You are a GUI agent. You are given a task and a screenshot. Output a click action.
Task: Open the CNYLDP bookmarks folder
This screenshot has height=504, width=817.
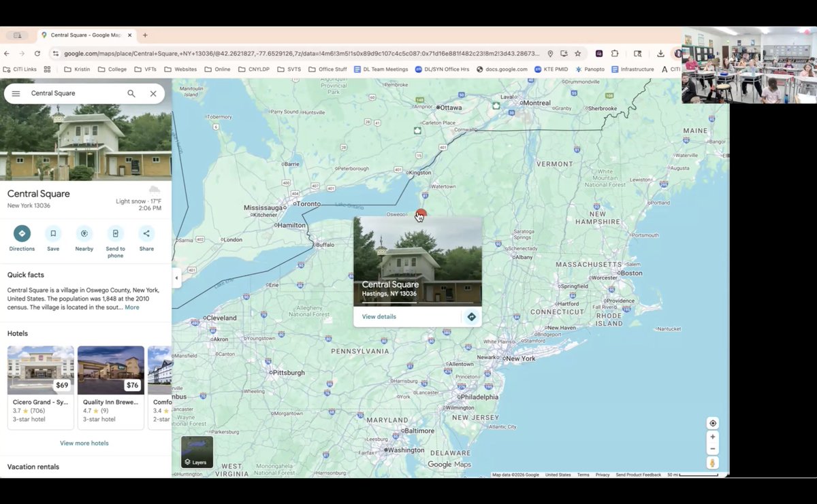[254, 69]
